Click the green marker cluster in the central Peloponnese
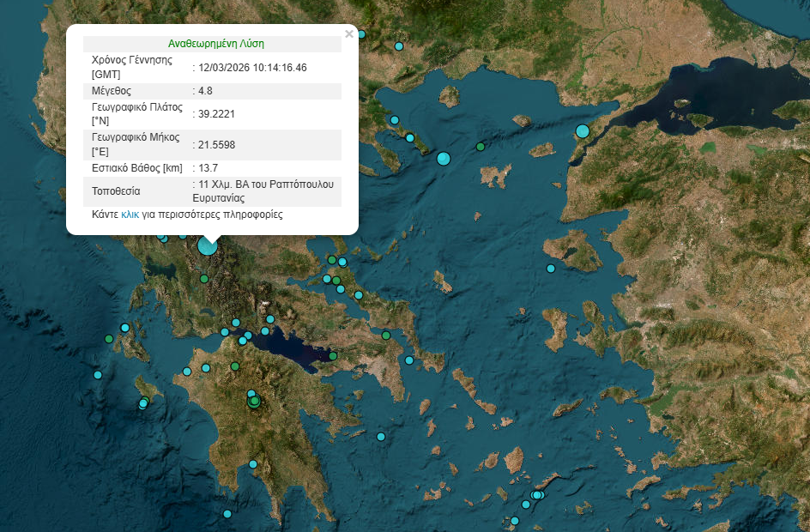This screenshot has width=810, height=532. (x=253, y=401)
